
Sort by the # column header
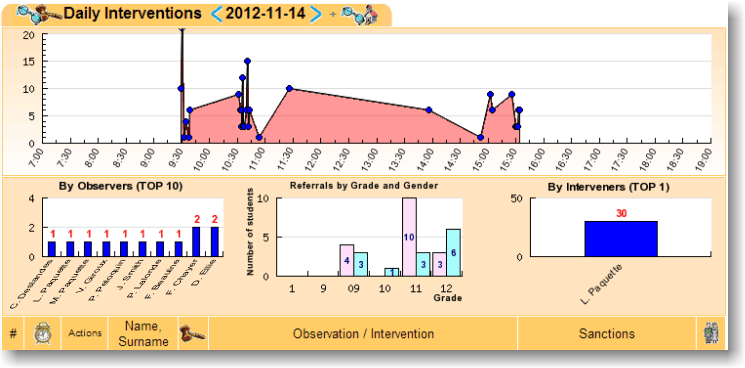pos(13,333)
